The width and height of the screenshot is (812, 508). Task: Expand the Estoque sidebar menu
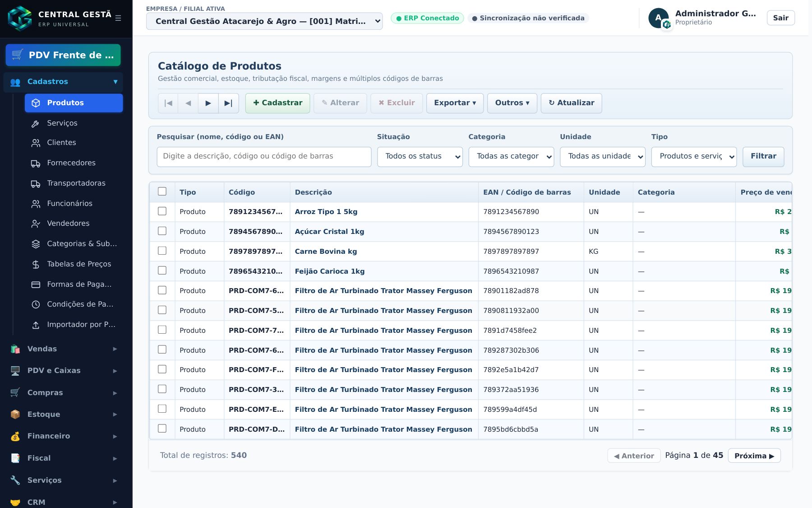pyautogui.click(x=63, y=415)
